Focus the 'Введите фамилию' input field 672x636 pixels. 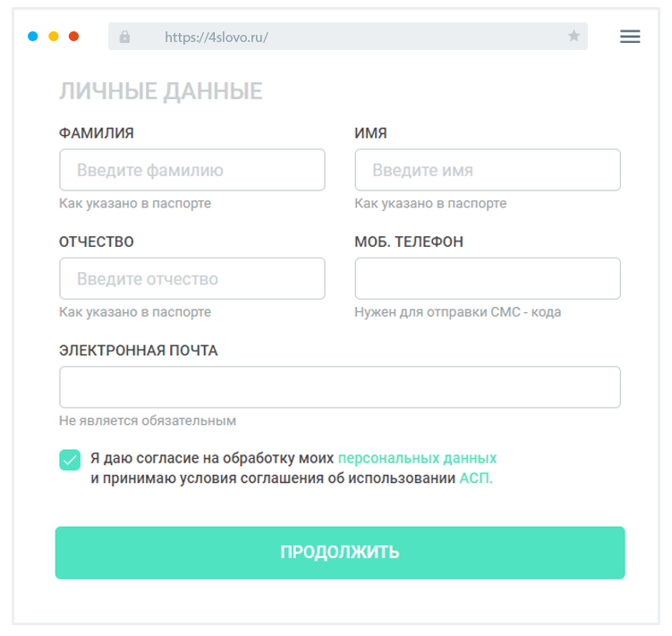tap(192, 170)
